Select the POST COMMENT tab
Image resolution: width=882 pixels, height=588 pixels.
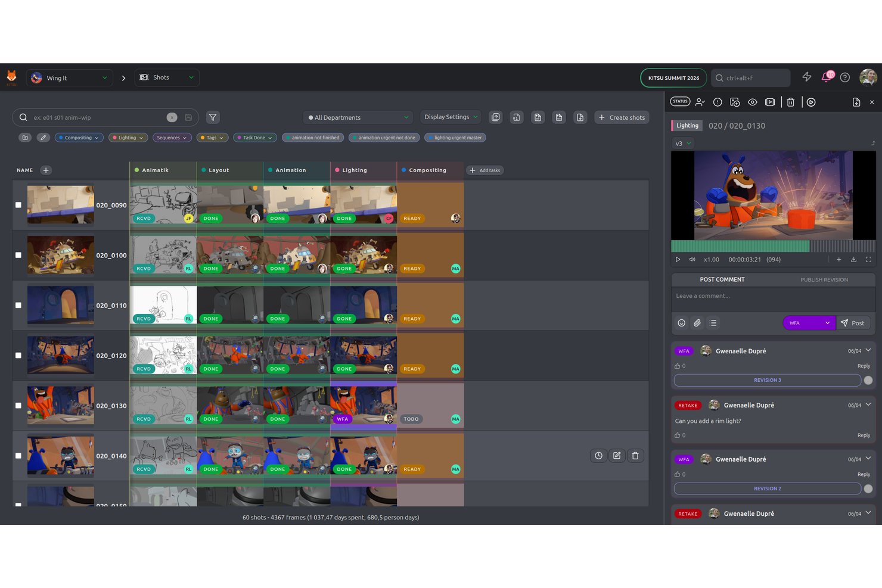pyautogui.click(x=722, y=279)
